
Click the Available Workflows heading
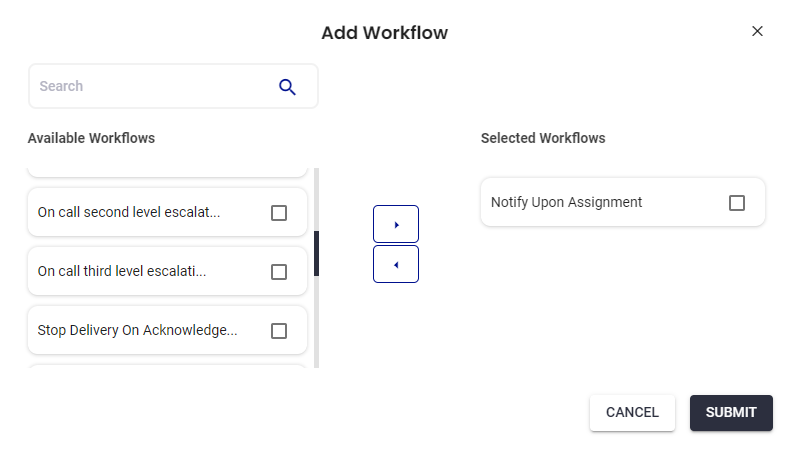tap(91, 138)
